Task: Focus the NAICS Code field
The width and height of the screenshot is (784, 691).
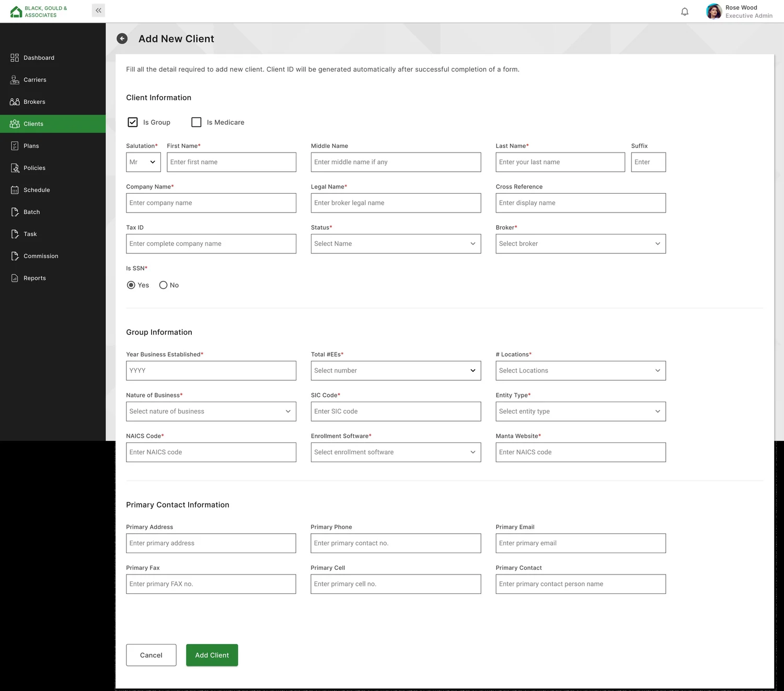Action: click(x=211, y=452)
